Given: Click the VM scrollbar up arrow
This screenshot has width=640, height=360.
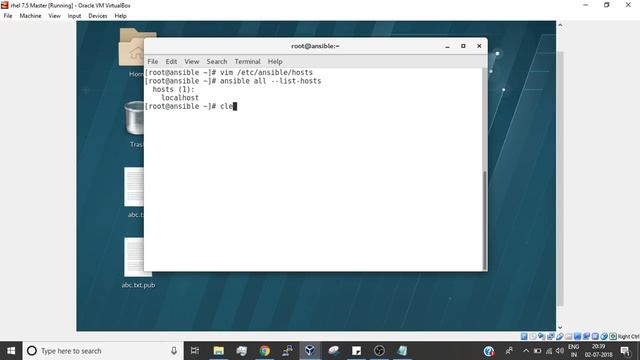Looking at the screenshot, I should tap(560, 25).
